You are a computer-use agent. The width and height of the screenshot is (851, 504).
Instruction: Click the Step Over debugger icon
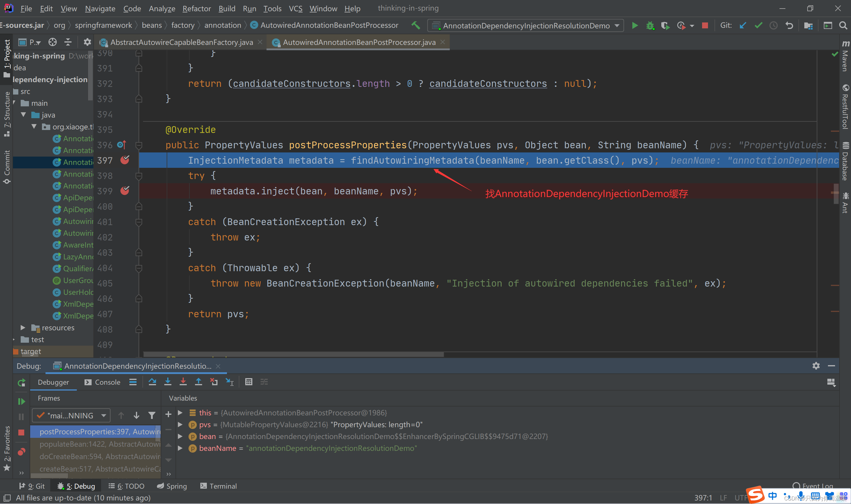tap(152, 382)
